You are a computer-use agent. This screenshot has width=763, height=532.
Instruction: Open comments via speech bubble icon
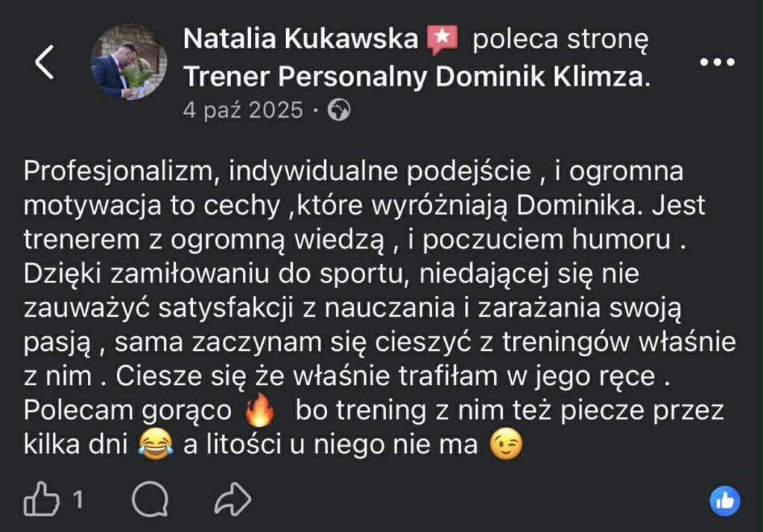[150, 499]
